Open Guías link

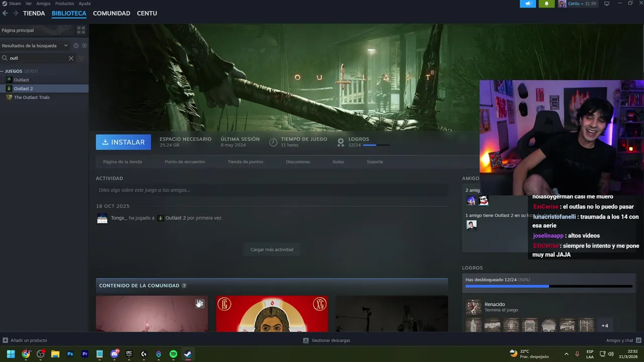pos(338,162)
